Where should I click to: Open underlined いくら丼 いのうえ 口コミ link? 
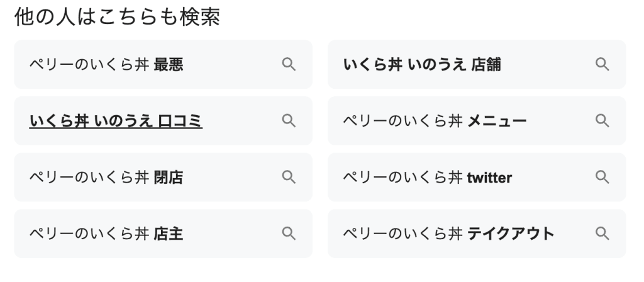pyautogui.click(x=116, y=121)
